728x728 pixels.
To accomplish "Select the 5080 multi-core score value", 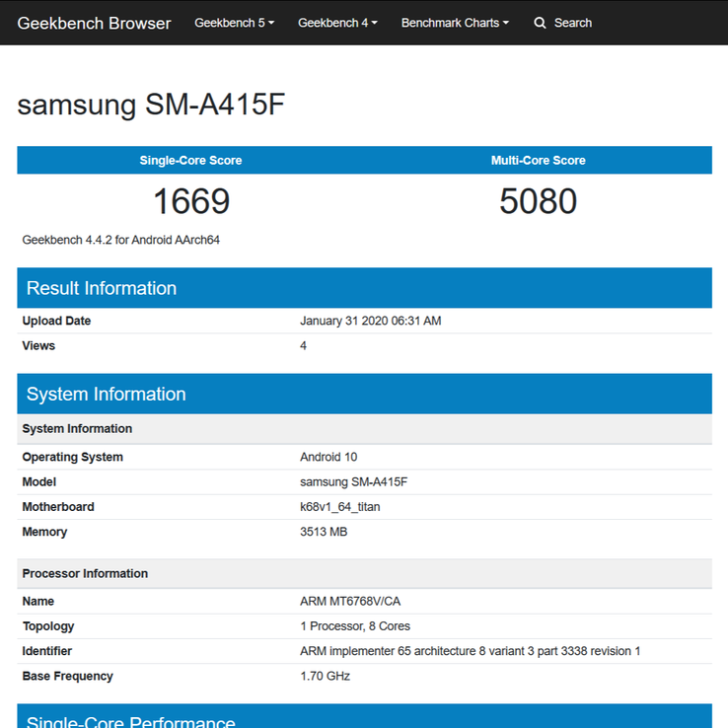I will [538, 201].
